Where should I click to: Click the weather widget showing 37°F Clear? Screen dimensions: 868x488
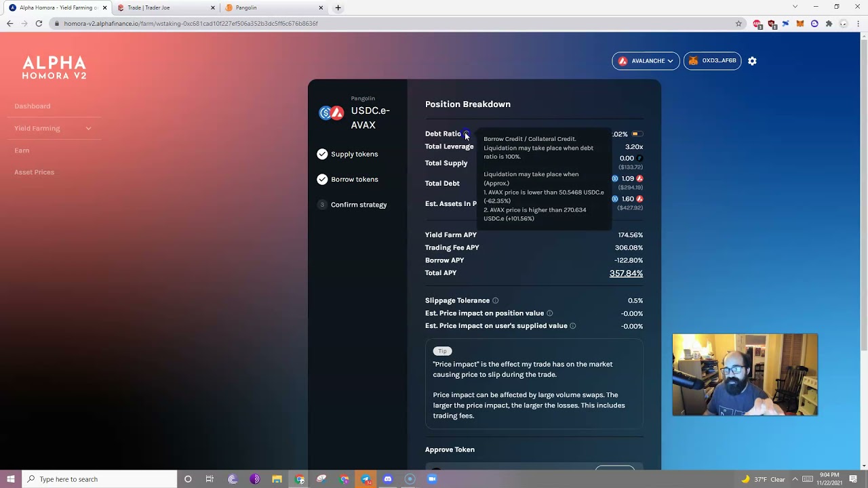(764, 479)
